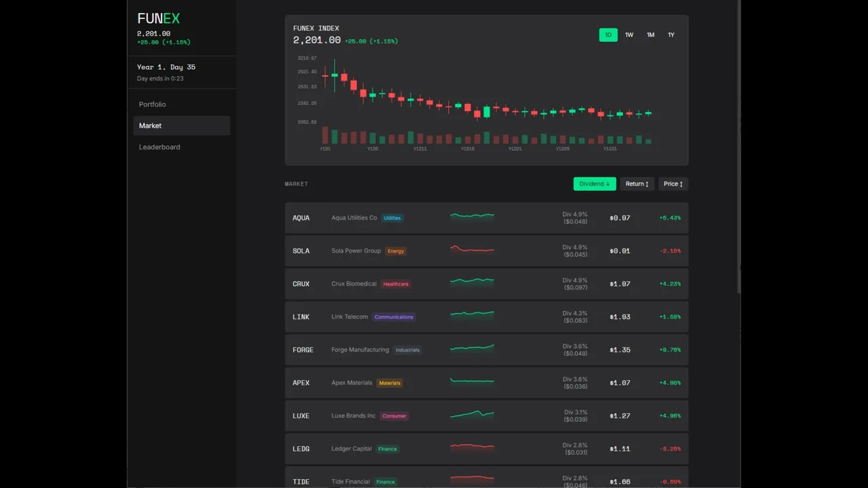Open the LUXE ticker row

click(x=486, y=415)
